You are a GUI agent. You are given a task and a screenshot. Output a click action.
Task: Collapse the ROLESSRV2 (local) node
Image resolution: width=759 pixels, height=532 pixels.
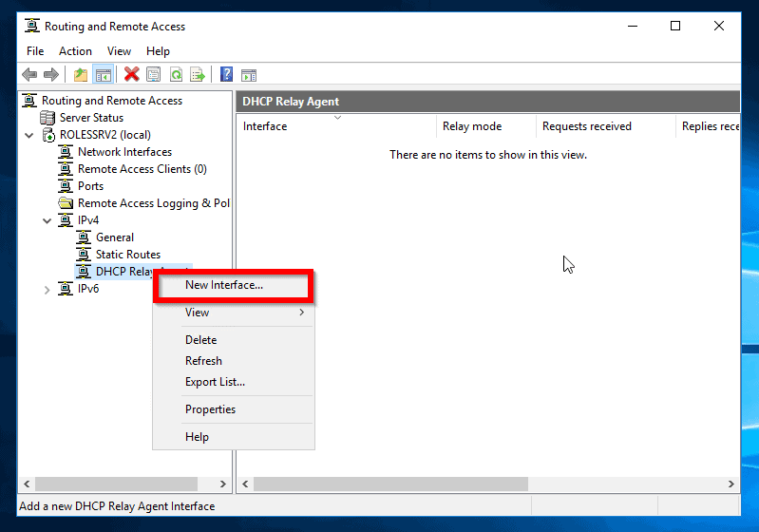(29, 135)
